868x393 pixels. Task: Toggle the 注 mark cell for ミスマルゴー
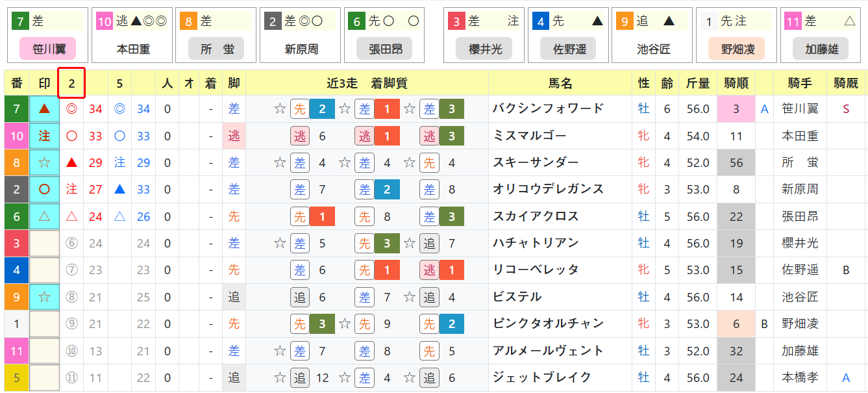pos(44,136)
